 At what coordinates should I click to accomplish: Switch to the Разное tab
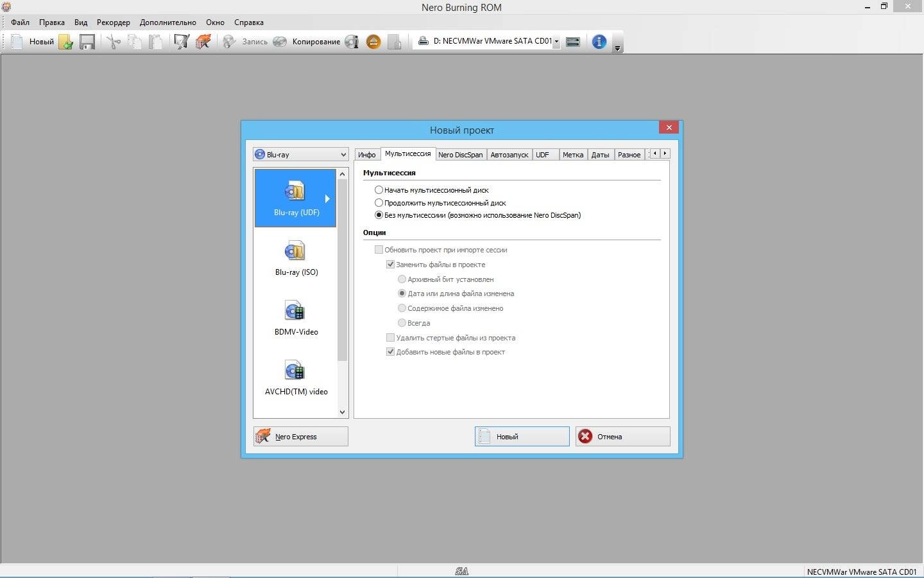pos(629,155)
